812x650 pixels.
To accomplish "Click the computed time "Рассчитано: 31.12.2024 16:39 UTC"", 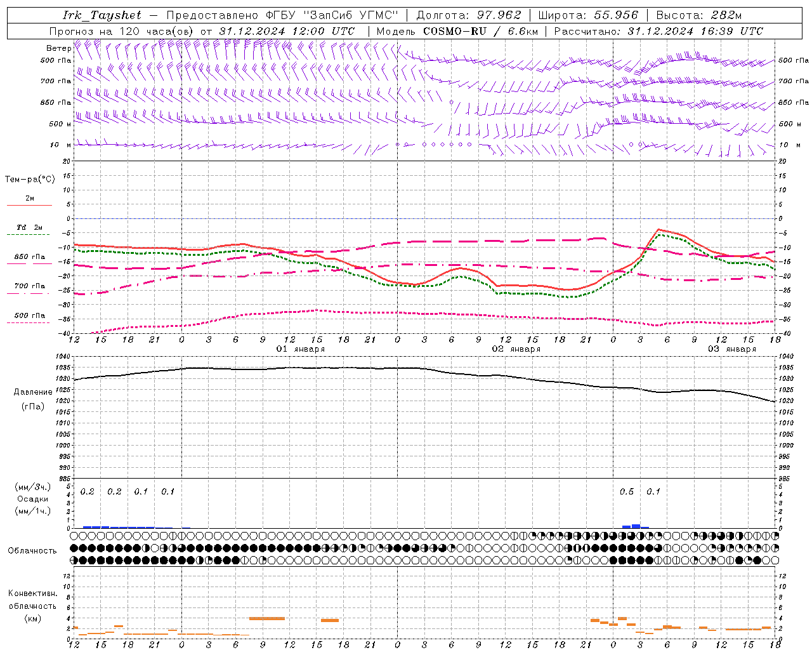I will 658,31.
